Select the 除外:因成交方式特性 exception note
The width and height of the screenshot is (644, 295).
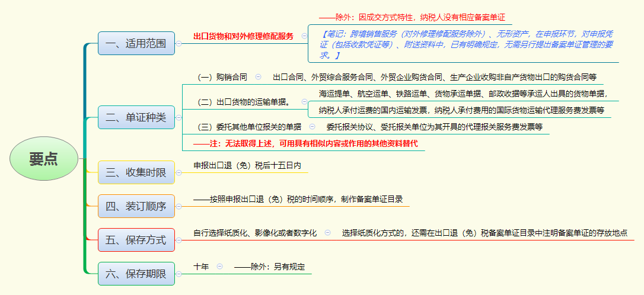point(412,18)
